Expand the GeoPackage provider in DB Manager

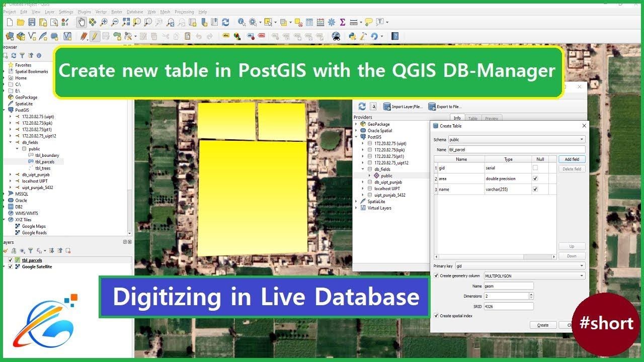click(x=356, y=124)
